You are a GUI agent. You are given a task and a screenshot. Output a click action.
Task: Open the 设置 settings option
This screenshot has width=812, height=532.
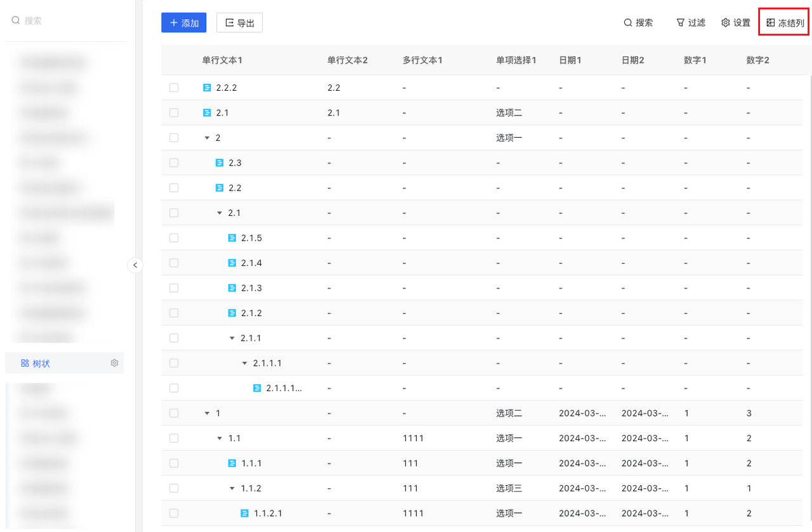[x=736, y=23]
